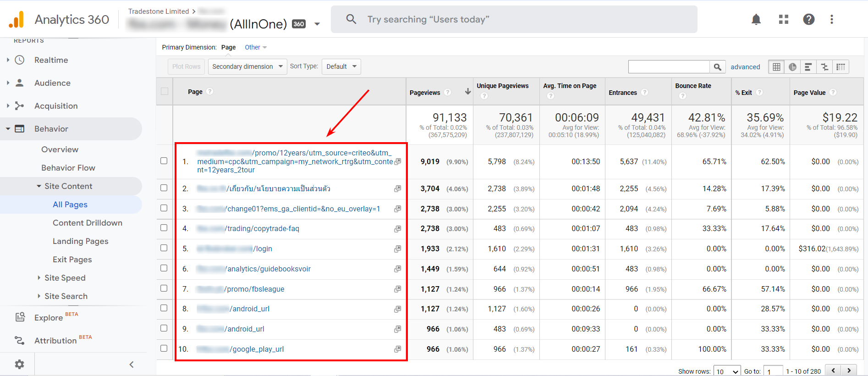
Task: Check row 4 copytrade-faq checkbox
Action: (x=164, y=228)
